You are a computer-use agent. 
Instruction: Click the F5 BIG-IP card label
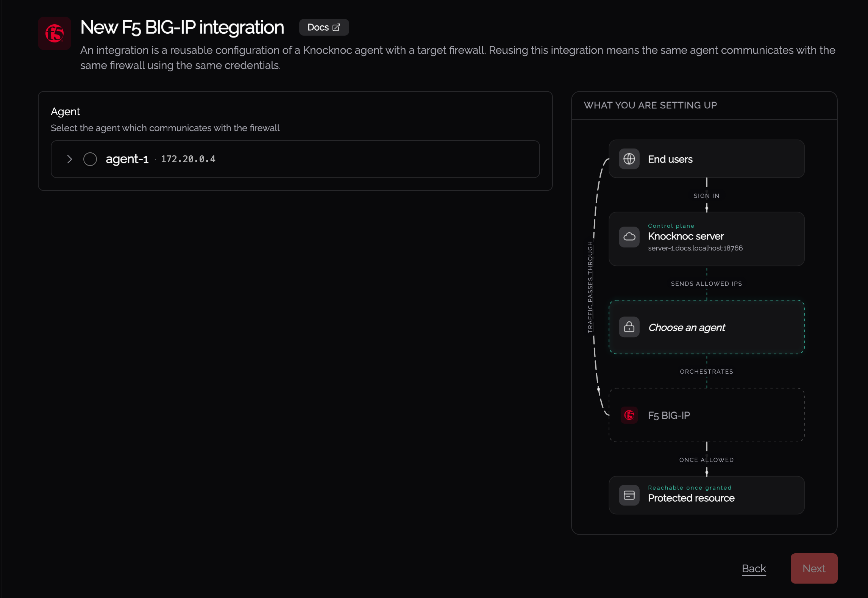(669, 415)
